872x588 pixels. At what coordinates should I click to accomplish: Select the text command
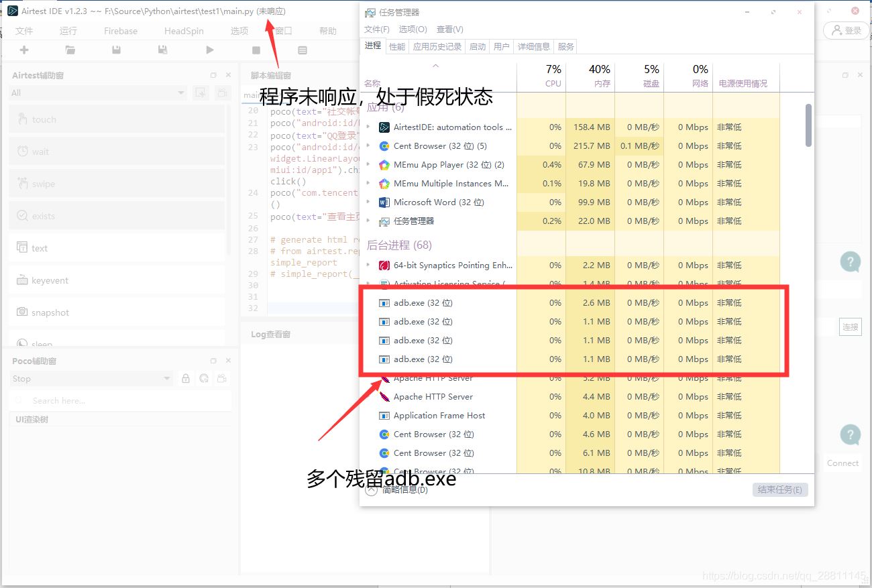(117, 248)
